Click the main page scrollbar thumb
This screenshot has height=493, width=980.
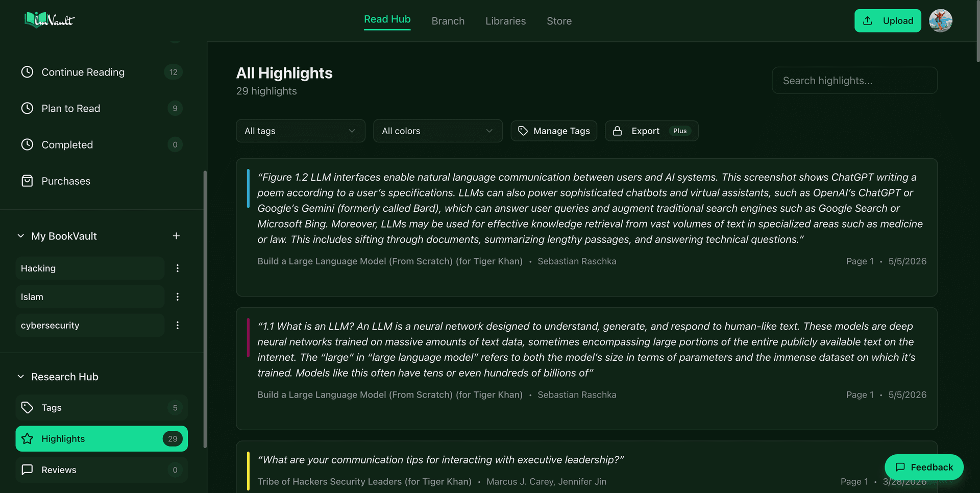click(977, 31)
